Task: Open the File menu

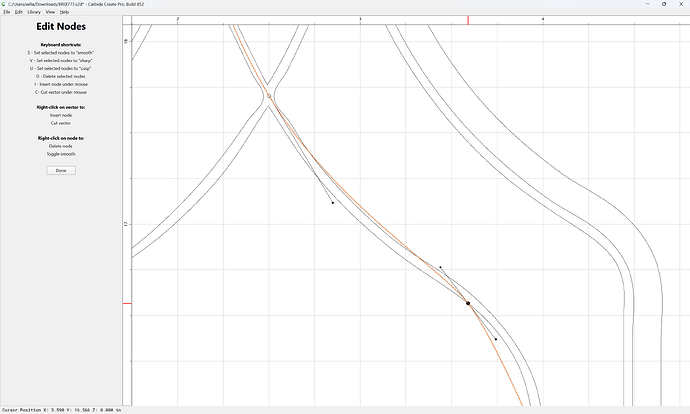Action: tap(7, 12)
